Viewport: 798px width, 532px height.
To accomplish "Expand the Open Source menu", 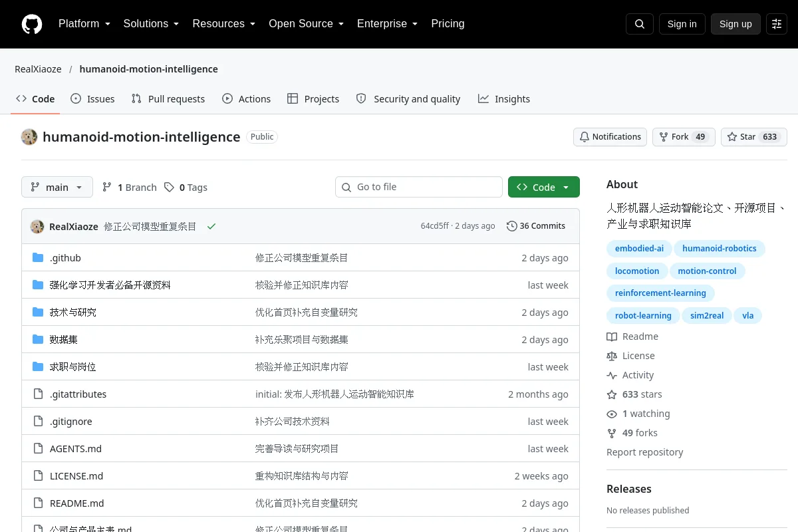I will coord(306,24).
